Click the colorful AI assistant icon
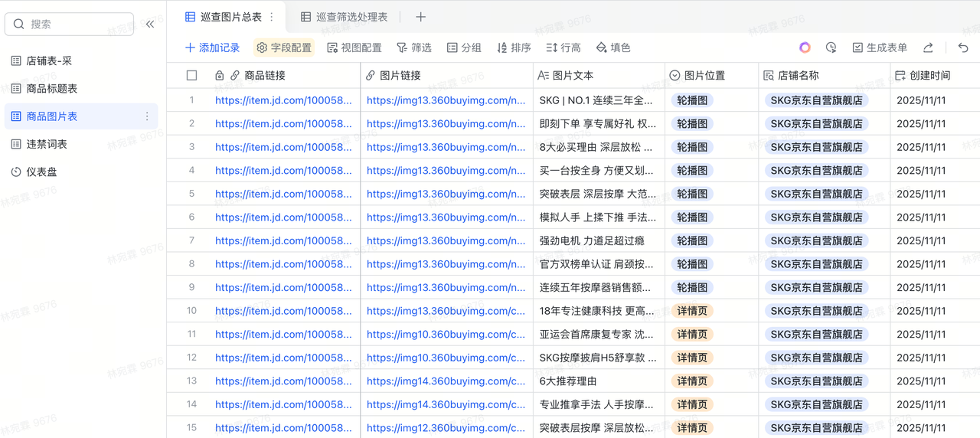980x438 pixels. click(805, 47)
